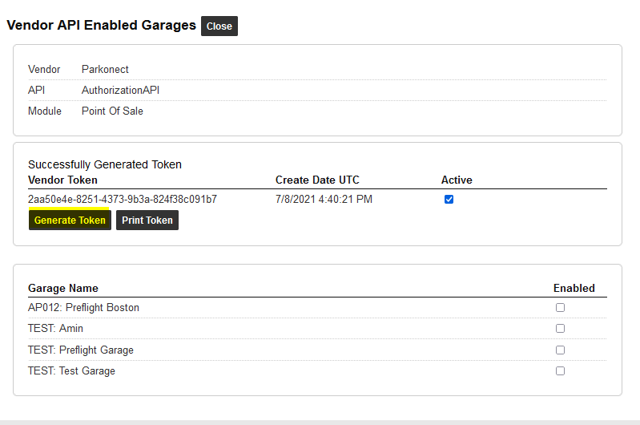Image resolution: width=640 pixels, height=425 pixels.
Task: Select the vendor token GUID text
Action: pos(122,199)
